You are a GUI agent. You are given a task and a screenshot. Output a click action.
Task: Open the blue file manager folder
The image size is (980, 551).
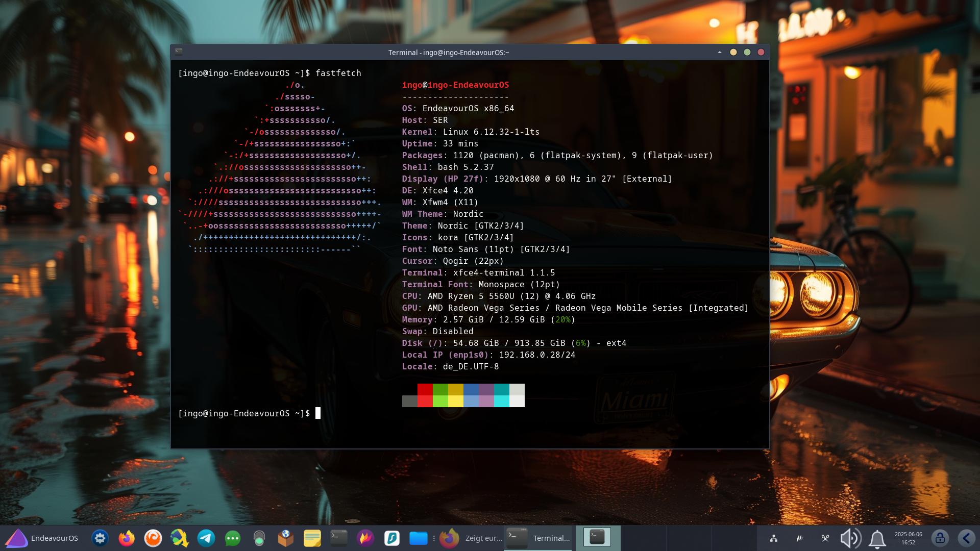tap(418, 538)
